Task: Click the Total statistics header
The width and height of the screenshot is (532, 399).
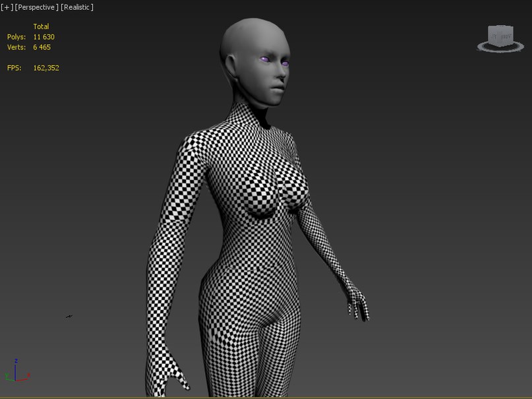Action: click(41, 26)
